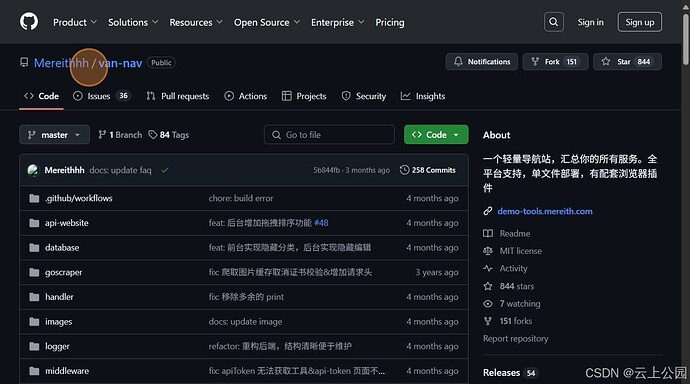Click the MIT license scale icon
The height and width of the screenshot is (384, 690).
click(488, 251)
